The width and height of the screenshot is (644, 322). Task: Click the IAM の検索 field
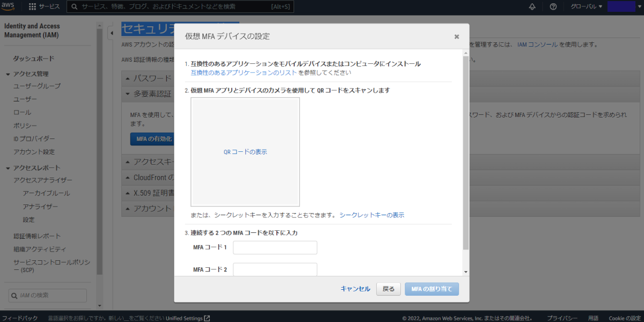(48, 295)
